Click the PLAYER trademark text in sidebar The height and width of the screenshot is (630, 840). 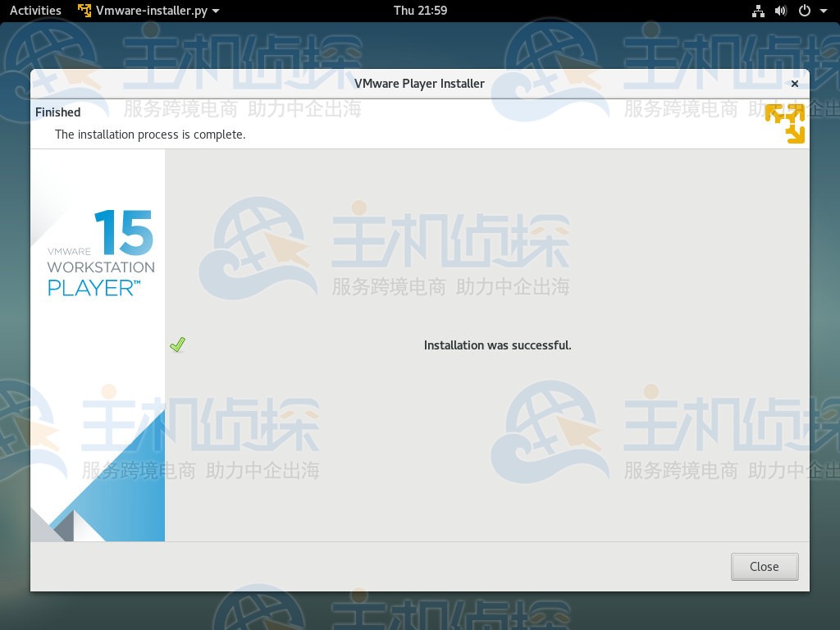pos(93,288)
